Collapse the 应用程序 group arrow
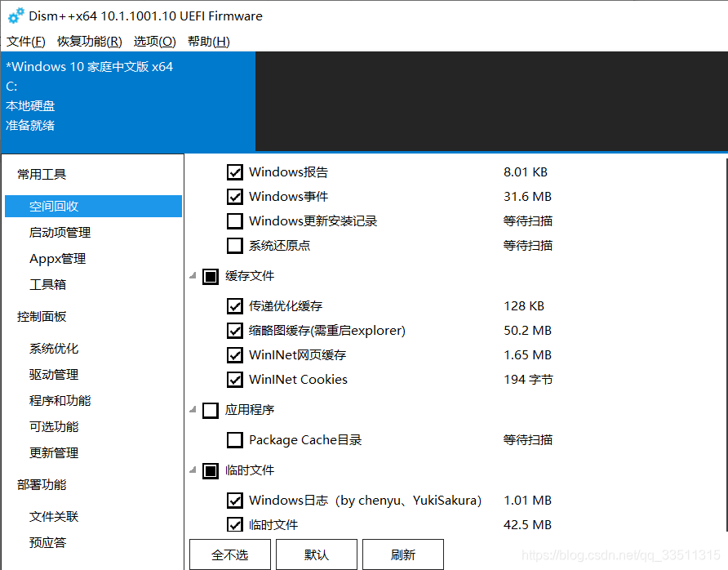 tap(193, 409)
